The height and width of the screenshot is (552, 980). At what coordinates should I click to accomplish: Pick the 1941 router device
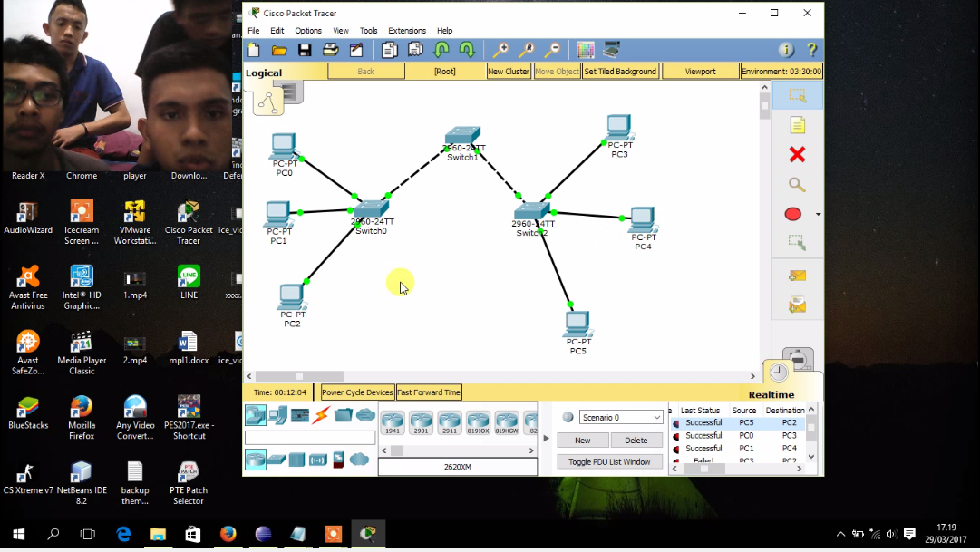393,422
